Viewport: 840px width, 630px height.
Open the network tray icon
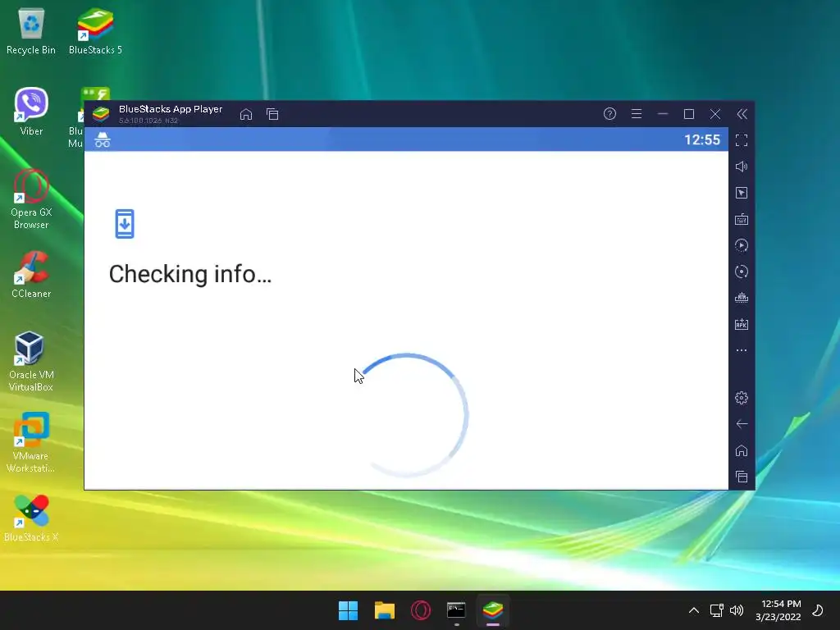[716, 610]
